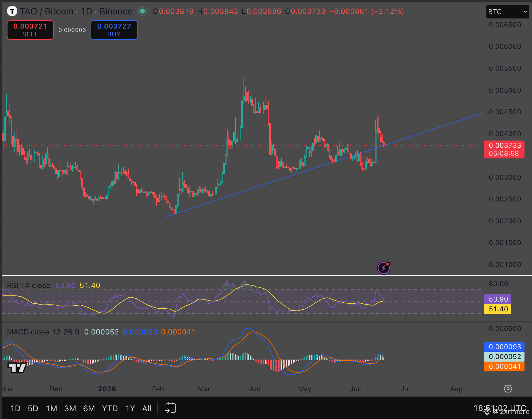Click the orange 0.000041 tag on MACD scale
This screenshot has height=419, width=532.
504,366
